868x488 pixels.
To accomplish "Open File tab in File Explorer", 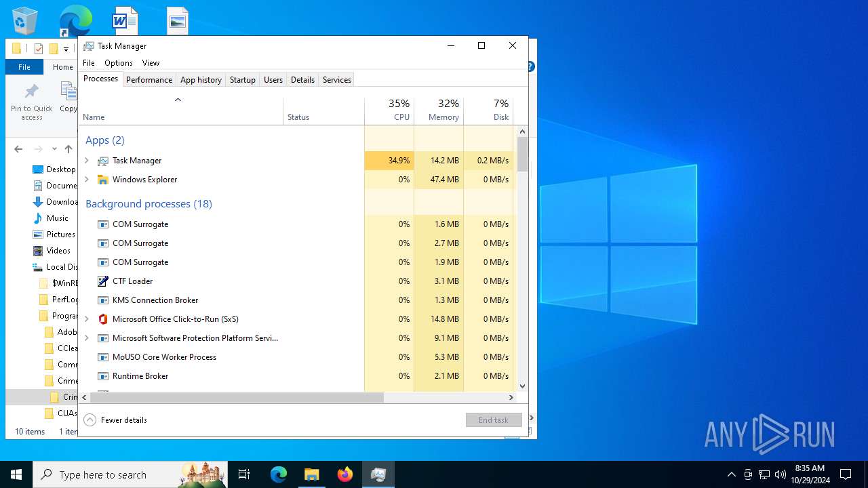I will (x=24, y=67).
